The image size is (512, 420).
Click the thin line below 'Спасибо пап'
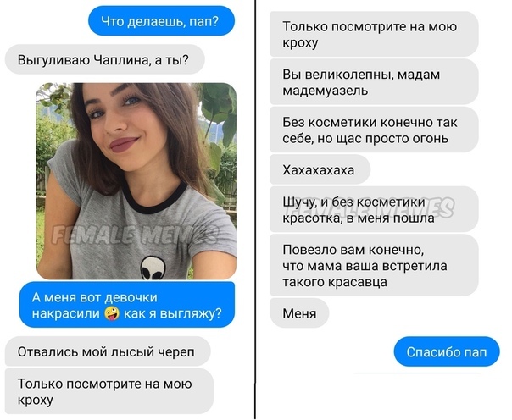[418, 373]
